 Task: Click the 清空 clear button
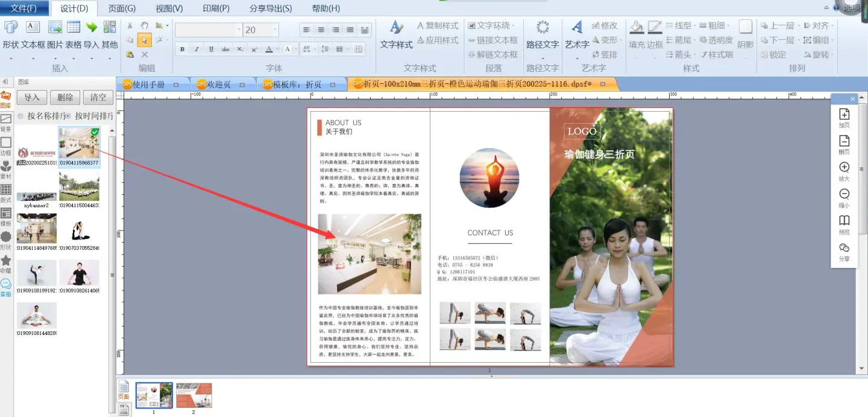(x=98, y=98)
